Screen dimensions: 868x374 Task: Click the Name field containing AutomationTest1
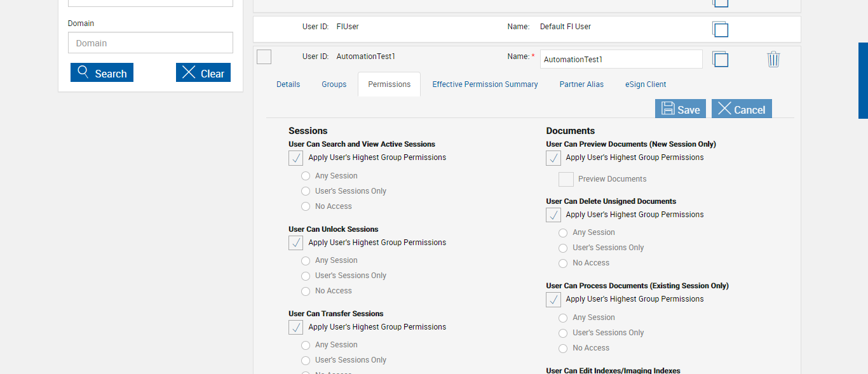point(621,59)
